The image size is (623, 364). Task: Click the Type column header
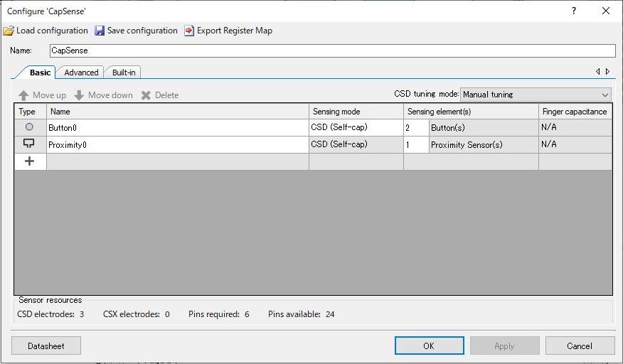click(31, 112)
